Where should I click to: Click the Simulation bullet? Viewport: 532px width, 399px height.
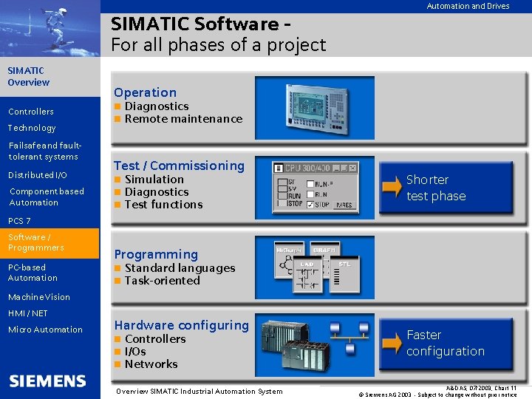(154, 179)
